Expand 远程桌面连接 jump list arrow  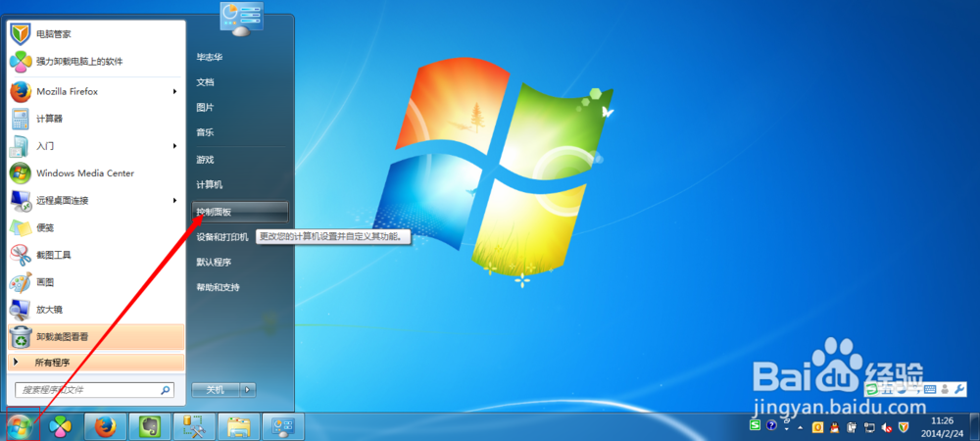point(175,201)
